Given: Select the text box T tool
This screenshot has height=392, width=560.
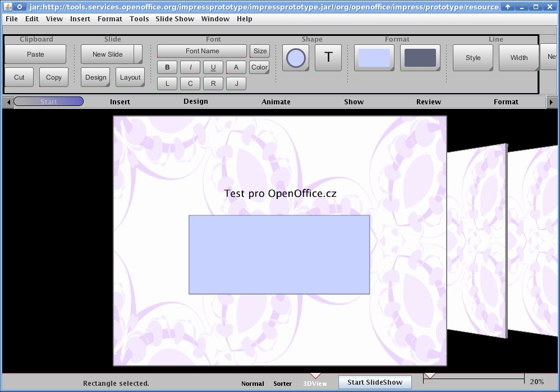Looking at the screenshot, I should click(x=328, y=58).
